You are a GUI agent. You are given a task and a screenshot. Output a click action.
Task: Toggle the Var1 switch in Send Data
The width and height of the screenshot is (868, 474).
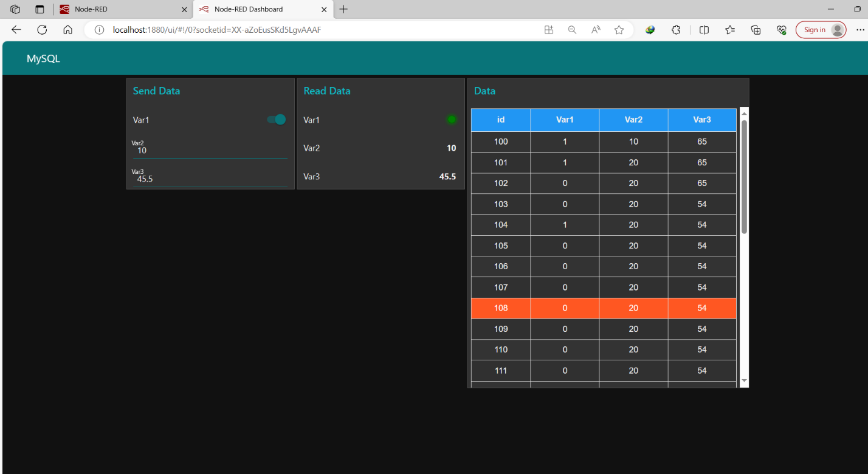[x=277, y=120]
